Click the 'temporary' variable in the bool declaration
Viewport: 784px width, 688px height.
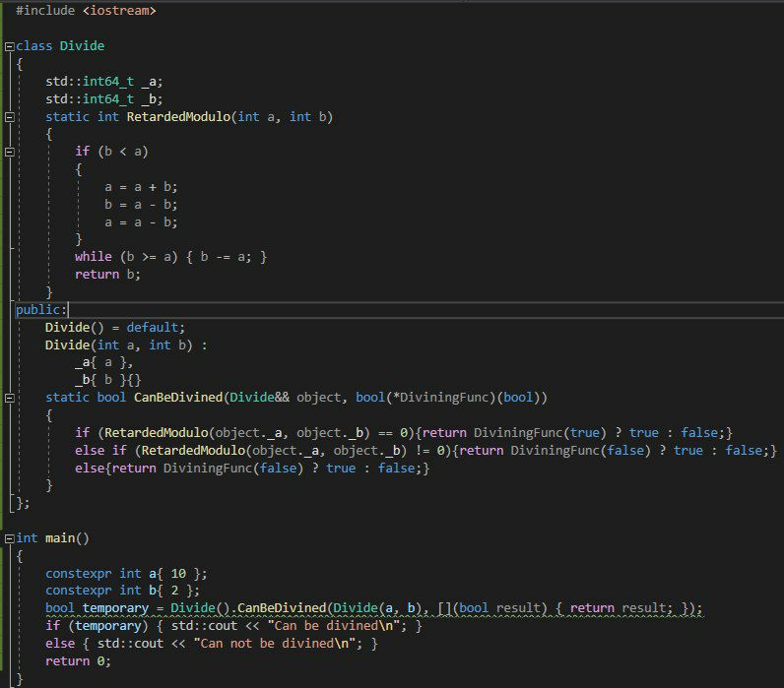point(115,608)
